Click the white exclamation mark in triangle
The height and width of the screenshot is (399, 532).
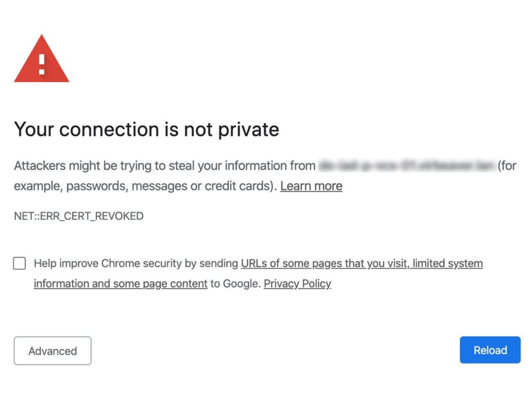[42, 64]
